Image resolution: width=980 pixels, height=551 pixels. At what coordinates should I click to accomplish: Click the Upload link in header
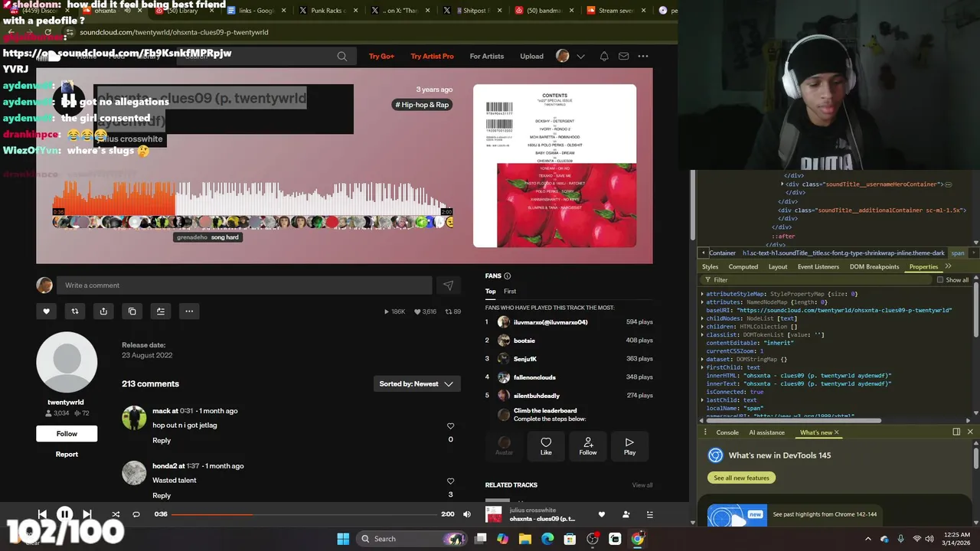tap(531, 56)
